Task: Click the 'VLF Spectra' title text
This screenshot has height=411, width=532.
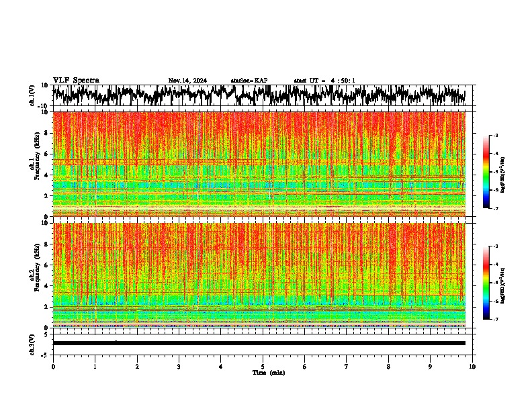Action: [x=76, y=81]
